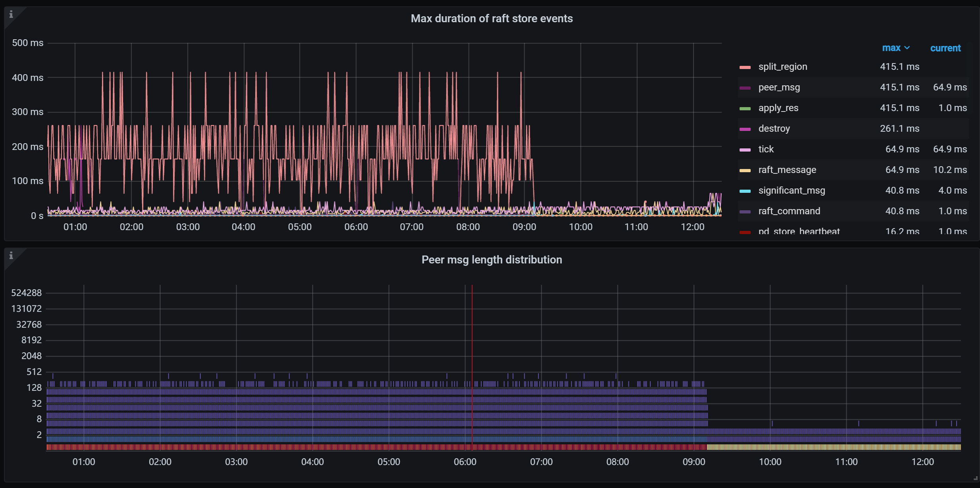980x488 pixels.
Task: Open the Peer msg length distribution panel menu
Action: click(492, 259)
